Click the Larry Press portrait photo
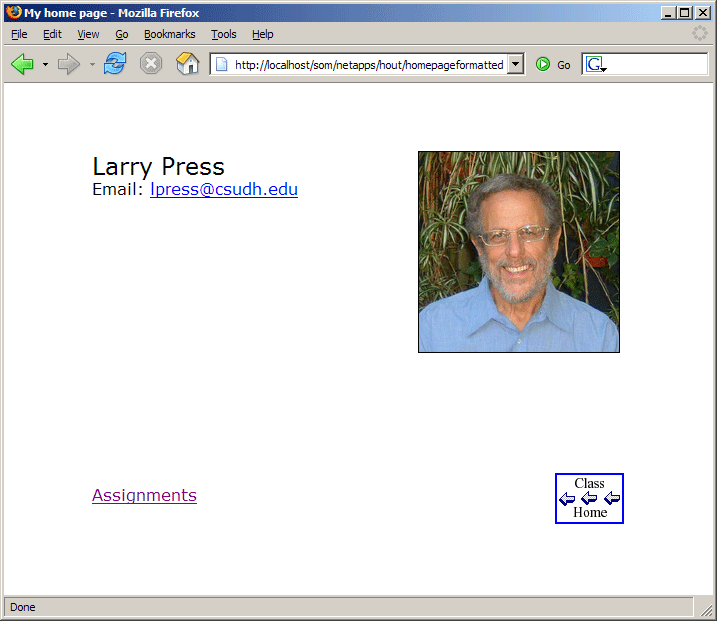Viewport: 717px width, 621px height. point(519,252)
